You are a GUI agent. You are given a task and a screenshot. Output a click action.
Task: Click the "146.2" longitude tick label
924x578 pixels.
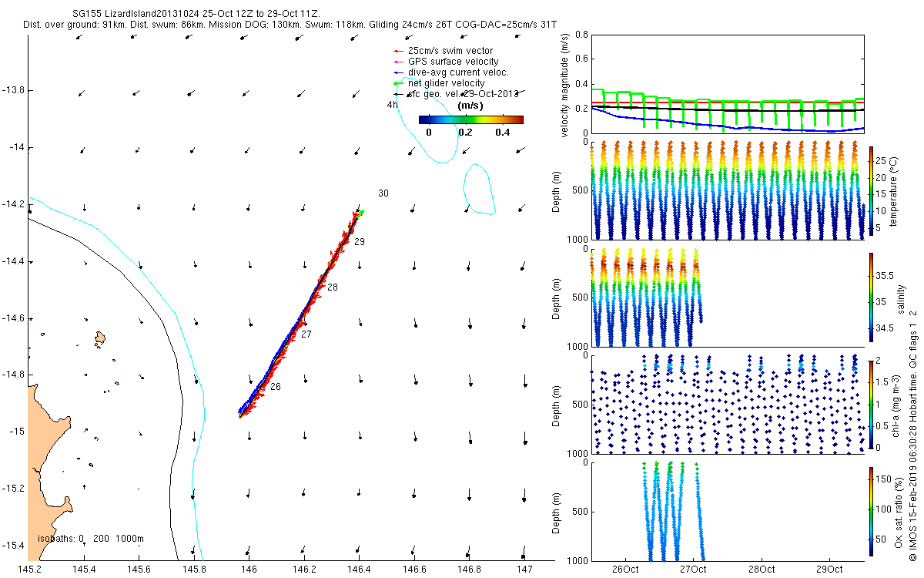tap(305, 569)
